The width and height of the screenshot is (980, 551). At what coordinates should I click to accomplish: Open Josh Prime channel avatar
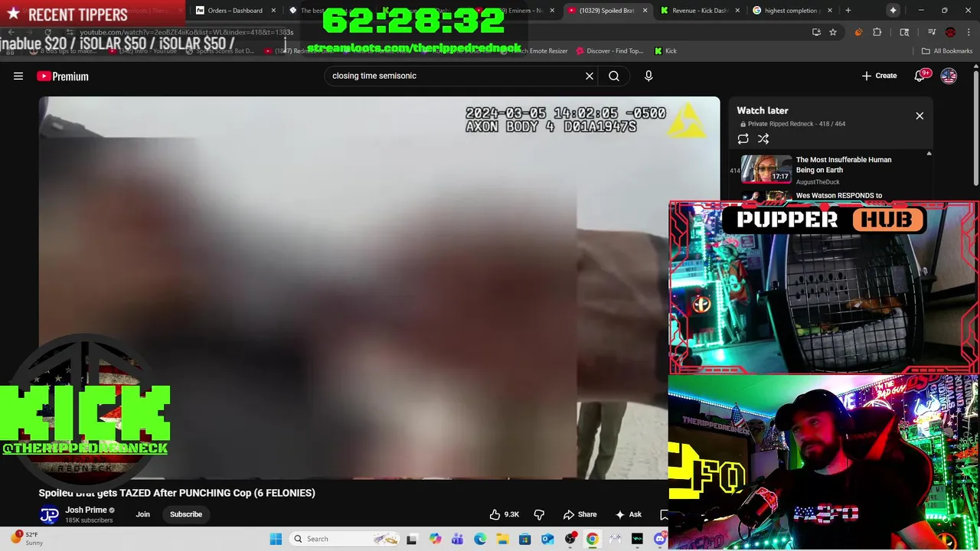coord(49,515)
